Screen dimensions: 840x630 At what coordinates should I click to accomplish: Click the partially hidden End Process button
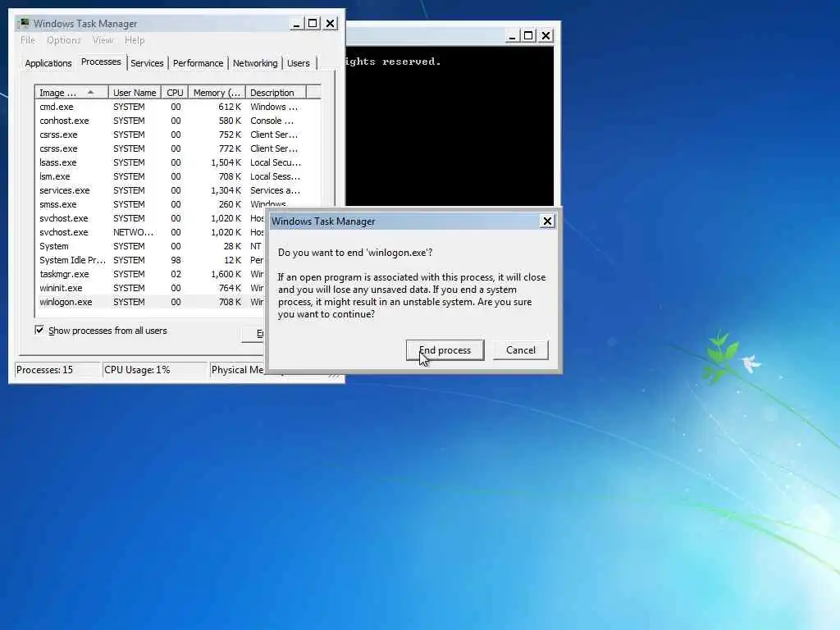pyautogui.click(x=253, y=334)
